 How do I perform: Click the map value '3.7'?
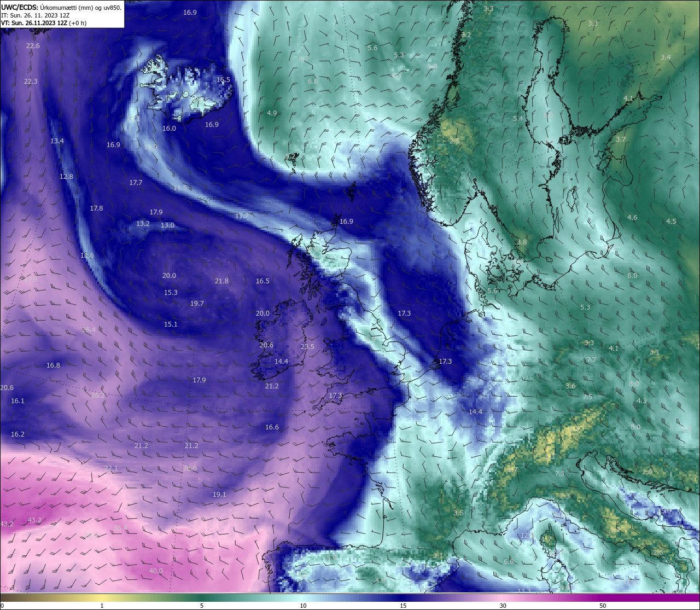pyautogui.click(x=621, y=140)
